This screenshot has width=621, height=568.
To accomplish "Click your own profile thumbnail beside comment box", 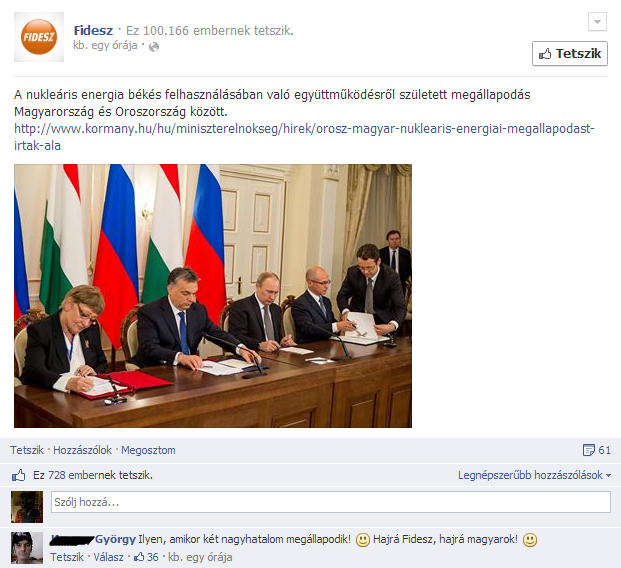I will tap(27, 507).
